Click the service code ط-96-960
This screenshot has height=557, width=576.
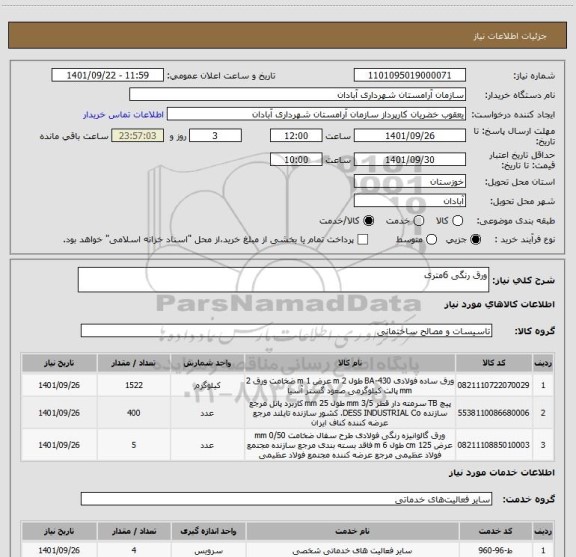pos(496,550)
